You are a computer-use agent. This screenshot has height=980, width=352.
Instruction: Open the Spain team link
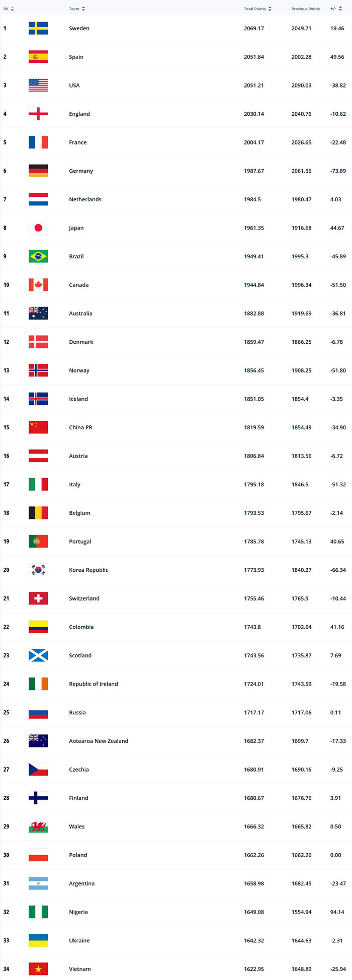76,57
